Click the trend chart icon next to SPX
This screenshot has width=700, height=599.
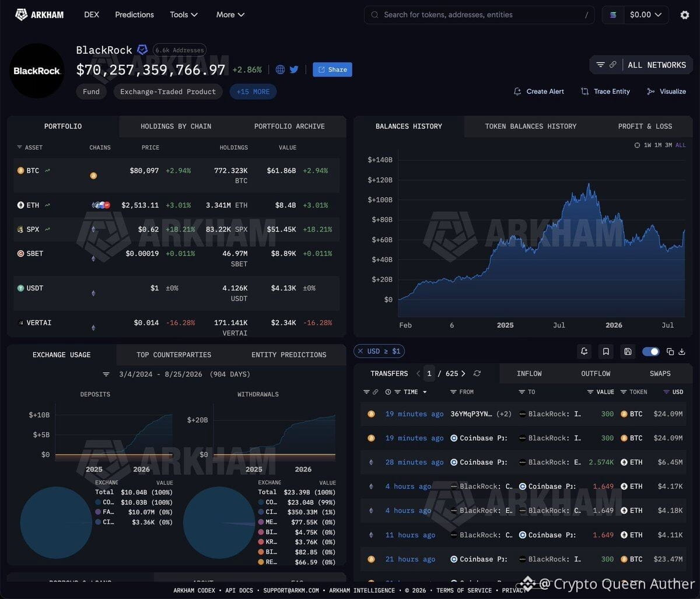coord(47,229)
